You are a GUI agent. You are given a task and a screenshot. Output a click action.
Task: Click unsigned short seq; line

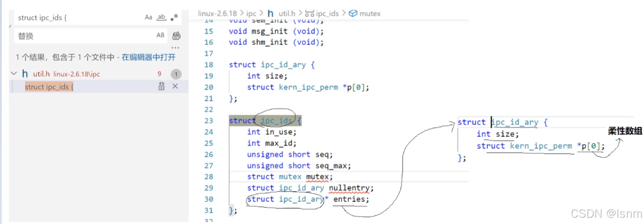[x=290, y=154]
